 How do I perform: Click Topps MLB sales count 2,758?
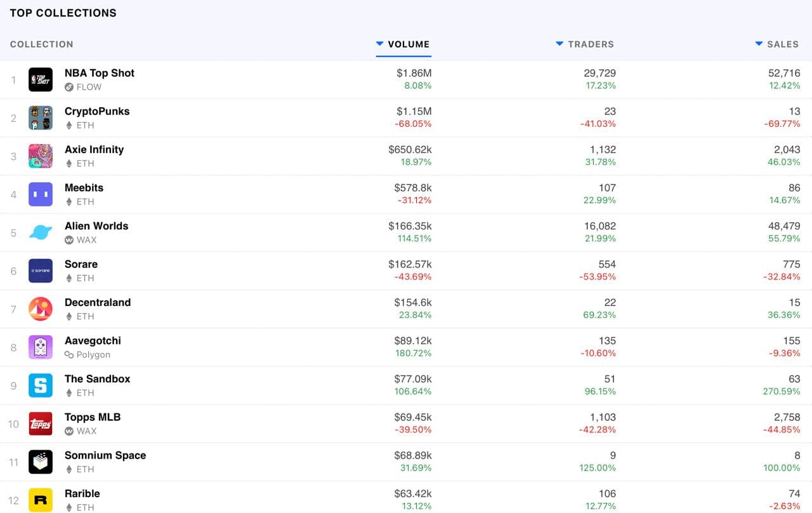[787, 417]
